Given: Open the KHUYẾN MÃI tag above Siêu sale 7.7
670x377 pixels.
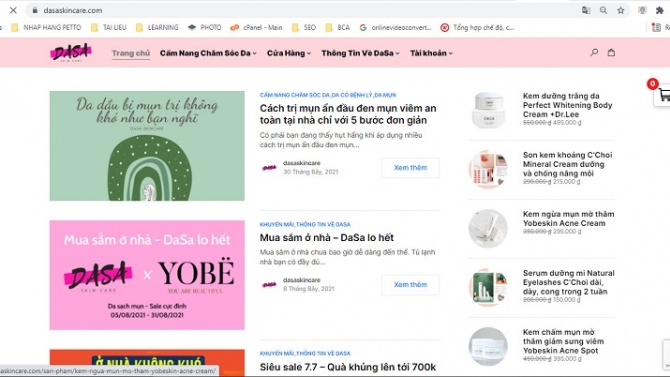Looking at the screenshot, I should [276, 353].
